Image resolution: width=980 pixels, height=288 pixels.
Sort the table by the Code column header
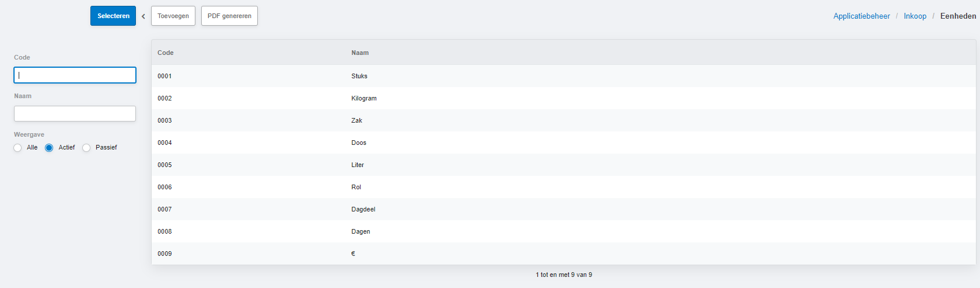(166, 53)
